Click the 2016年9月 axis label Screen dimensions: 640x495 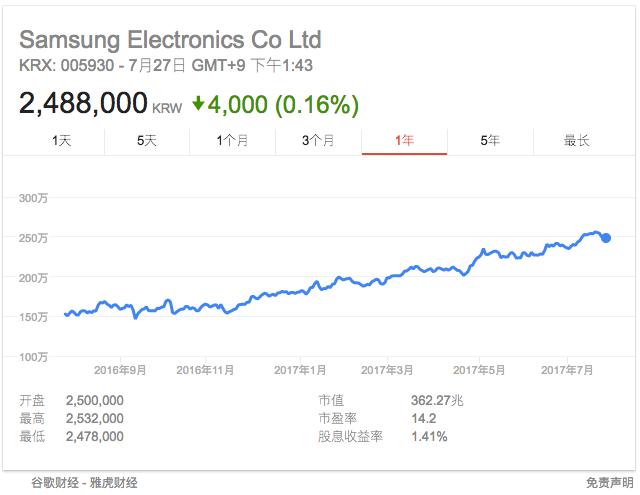[120, 370]
